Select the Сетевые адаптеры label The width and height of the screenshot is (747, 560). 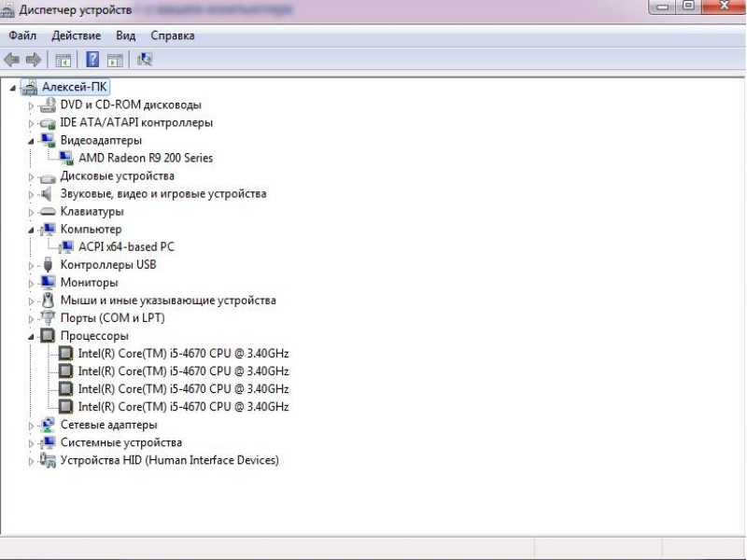click(108, 425)
